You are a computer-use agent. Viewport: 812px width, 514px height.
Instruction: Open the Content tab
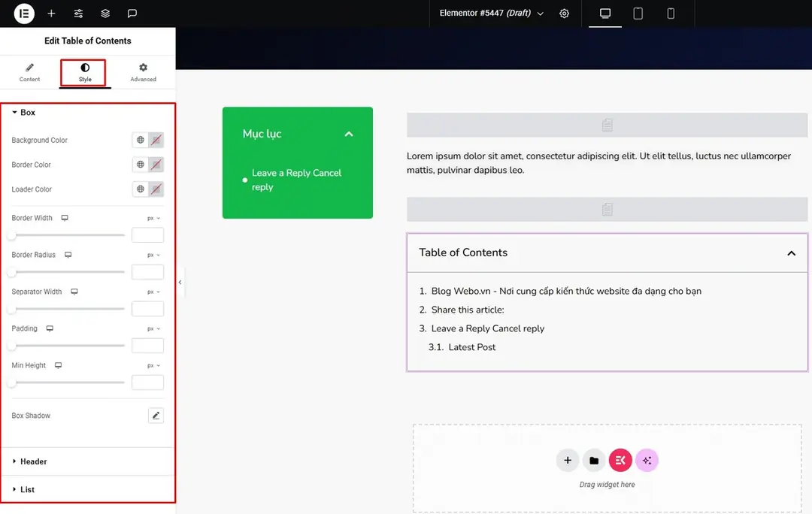pos(29,72)
